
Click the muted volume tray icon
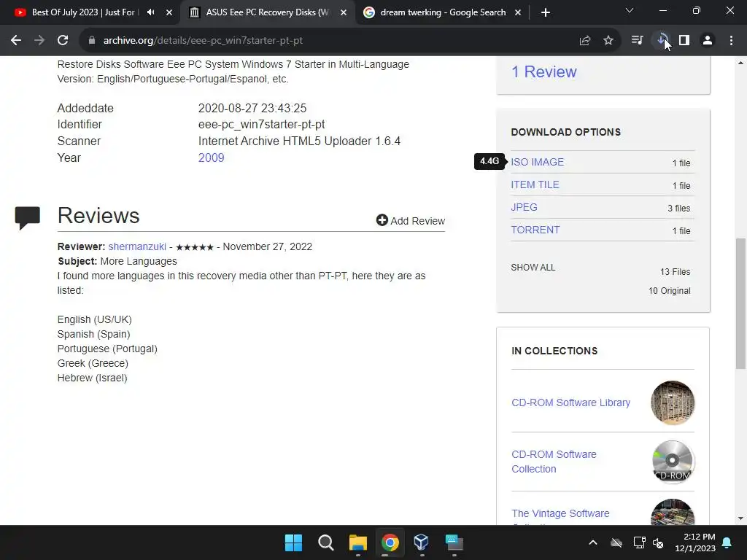[658, 542]
